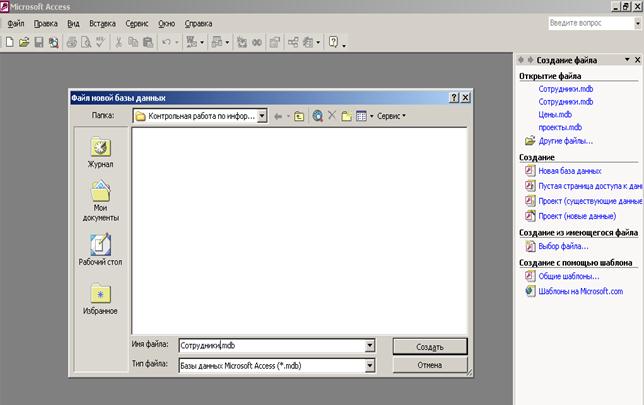Click the file Search toolbar icon
The image size is (644, 405).
(53, 42)
